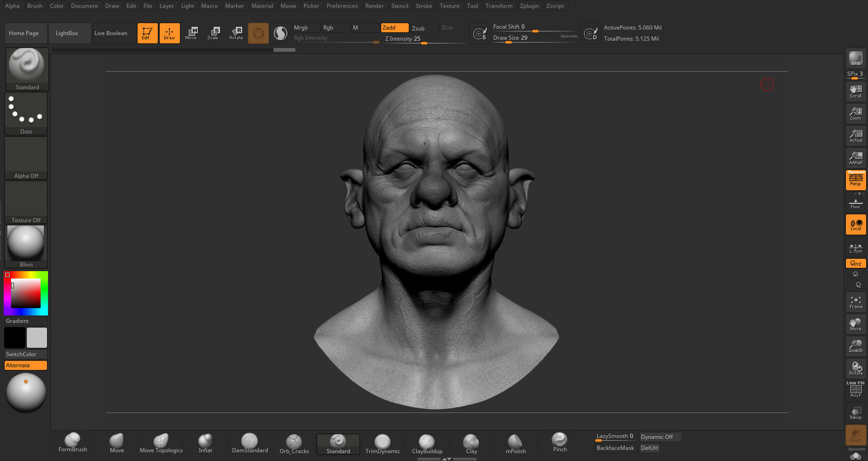This screenshot has width=868, height=461.
Task: Click the SwitchColor button
Action: (26, 354)
